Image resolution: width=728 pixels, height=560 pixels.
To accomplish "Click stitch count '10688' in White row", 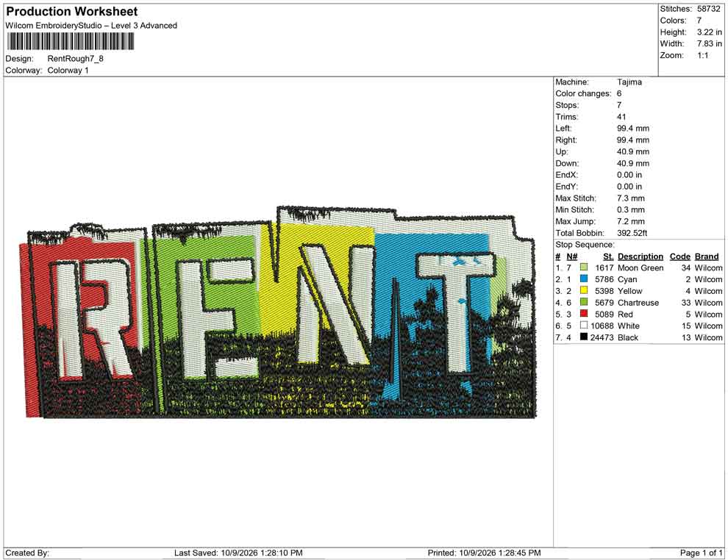I will coord(602,326).
